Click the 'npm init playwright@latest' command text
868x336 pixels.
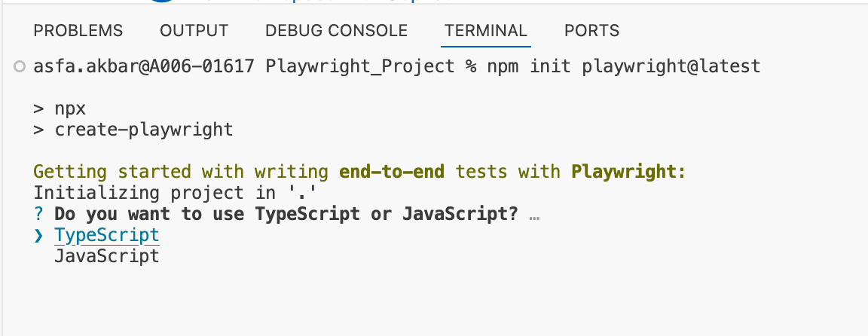(624, 66)
